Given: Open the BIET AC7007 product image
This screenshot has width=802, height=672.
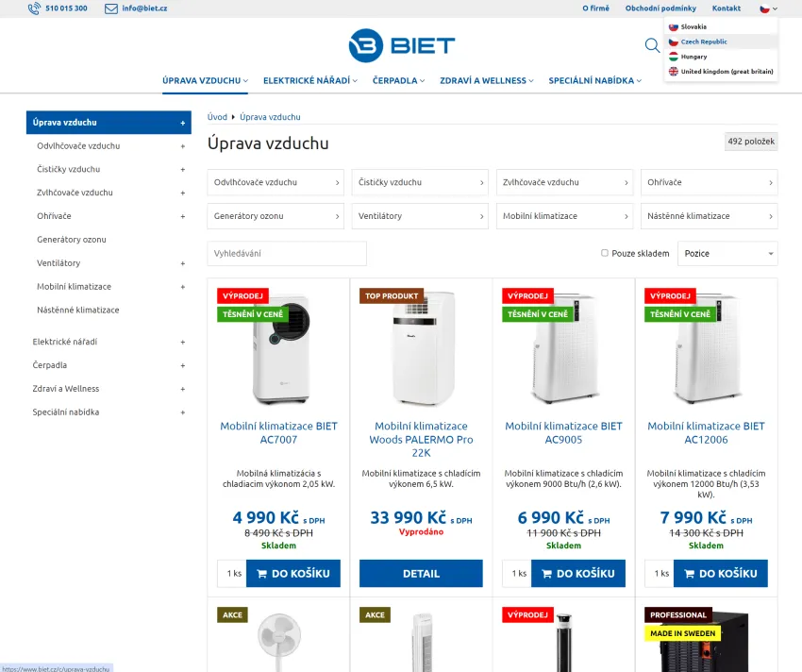Looking at the screenshot, I should [x=281, y=349].
